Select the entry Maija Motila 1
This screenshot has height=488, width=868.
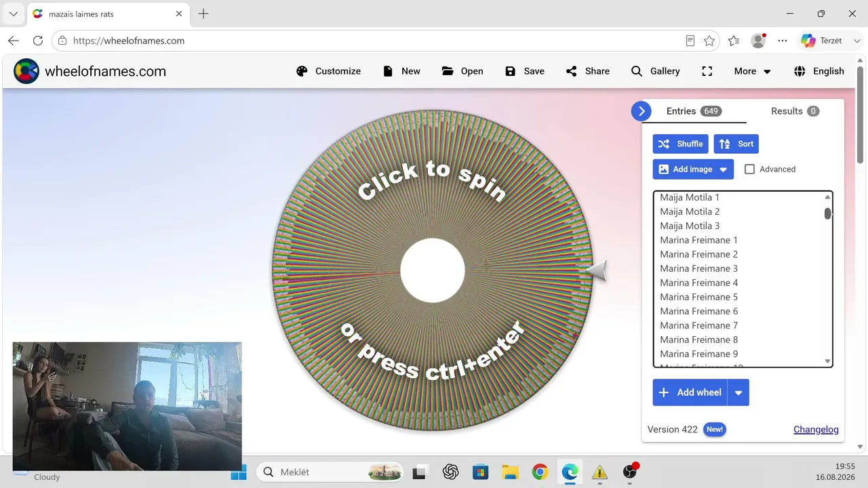coord(690,197)
